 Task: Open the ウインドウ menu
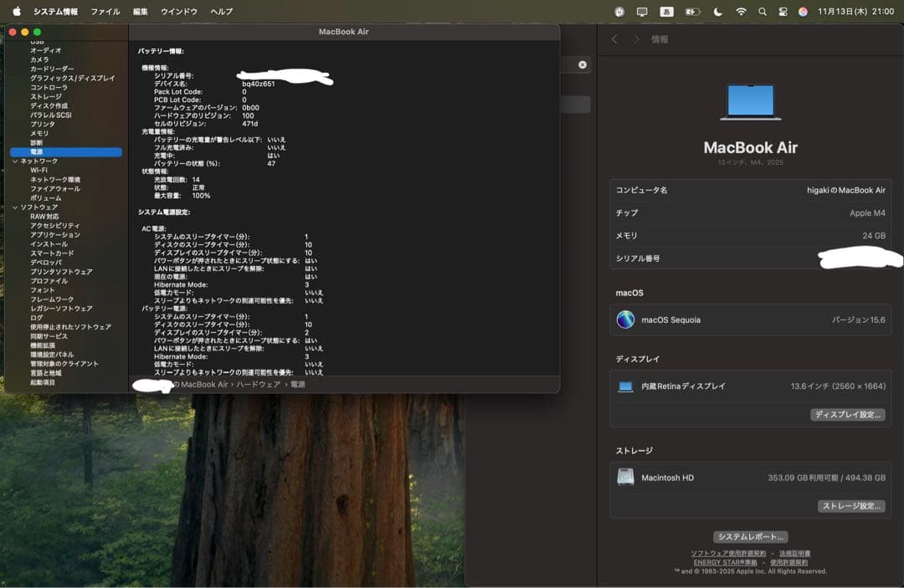click(179, 12)
